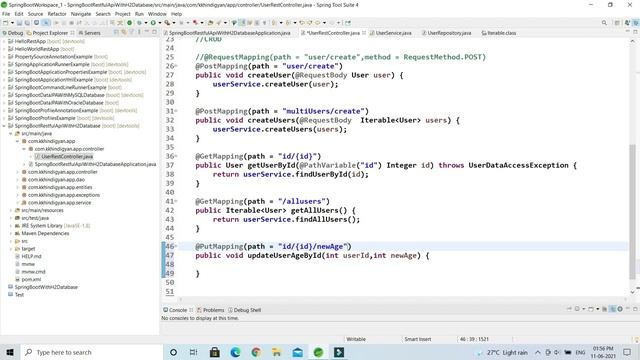Toggle code folding at line 46

[176, 247]
